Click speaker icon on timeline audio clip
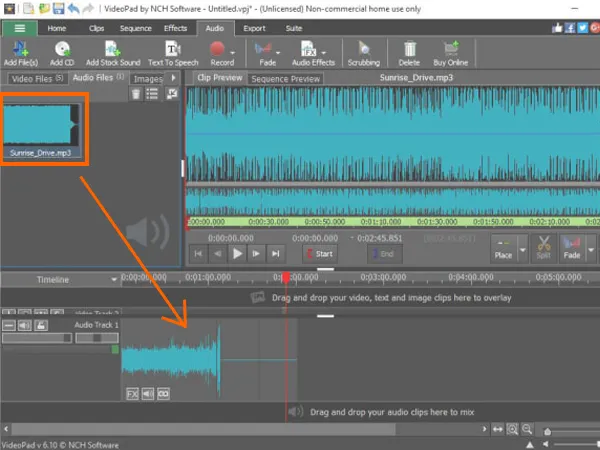The image size is (600, 450). click(148, 394)
